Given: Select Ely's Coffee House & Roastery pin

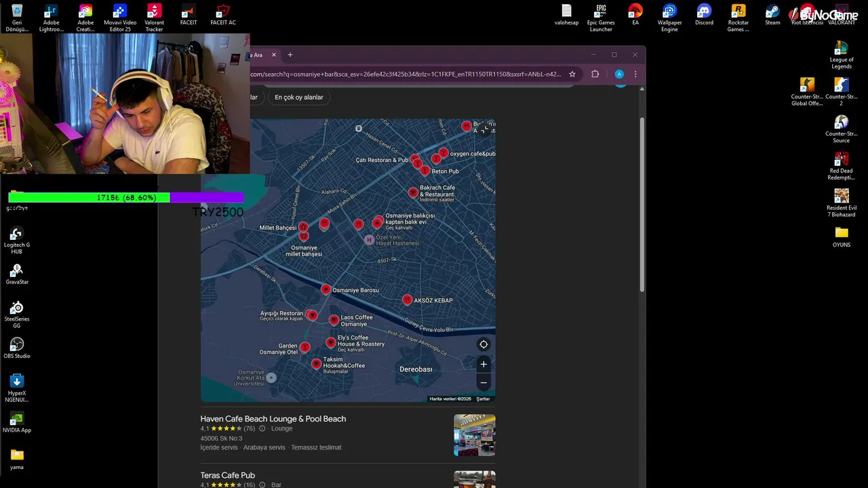Looking at the screenshot, I should (x=331, y=342).
